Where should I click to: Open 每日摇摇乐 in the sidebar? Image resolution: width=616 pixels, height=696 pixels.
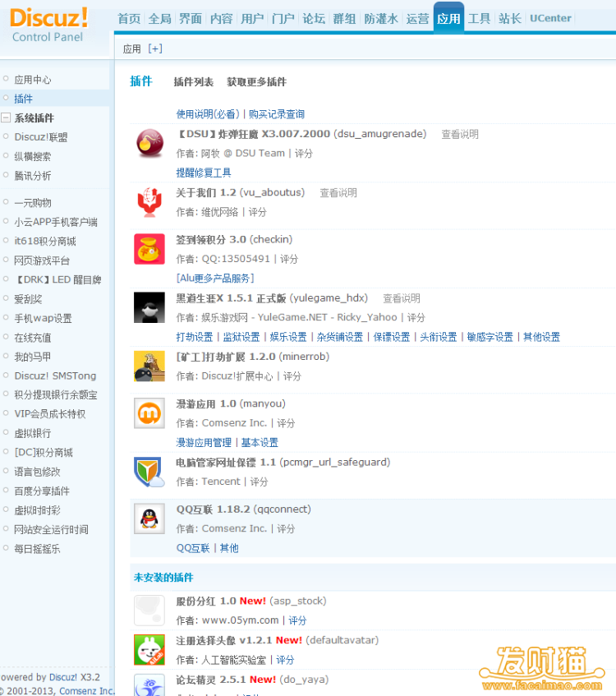[x=37, y=549]
